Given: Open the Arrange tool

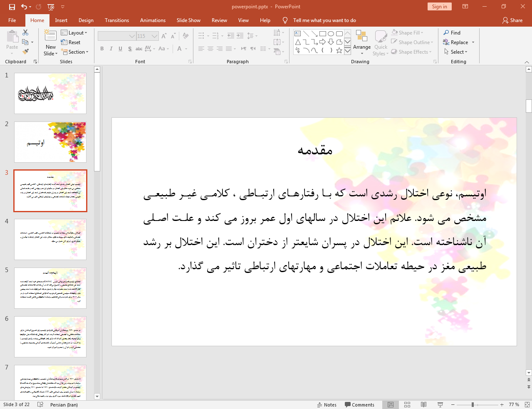Looking at the screenshot, I should coord(361,42).
